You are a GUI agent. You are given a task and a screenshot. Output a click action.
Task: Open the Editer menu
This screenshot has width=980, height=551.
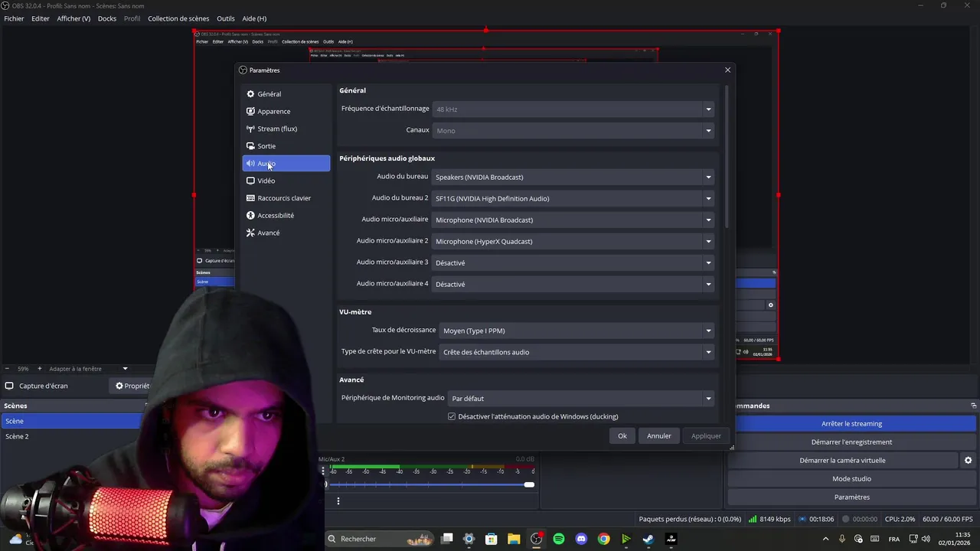pos(41,18)
